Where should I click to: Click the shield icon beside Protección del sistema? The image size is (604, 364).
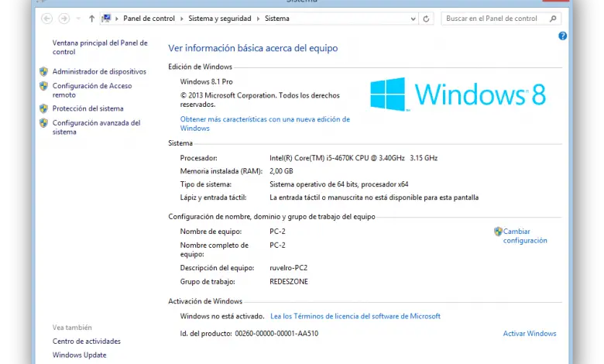coord(43,108)
